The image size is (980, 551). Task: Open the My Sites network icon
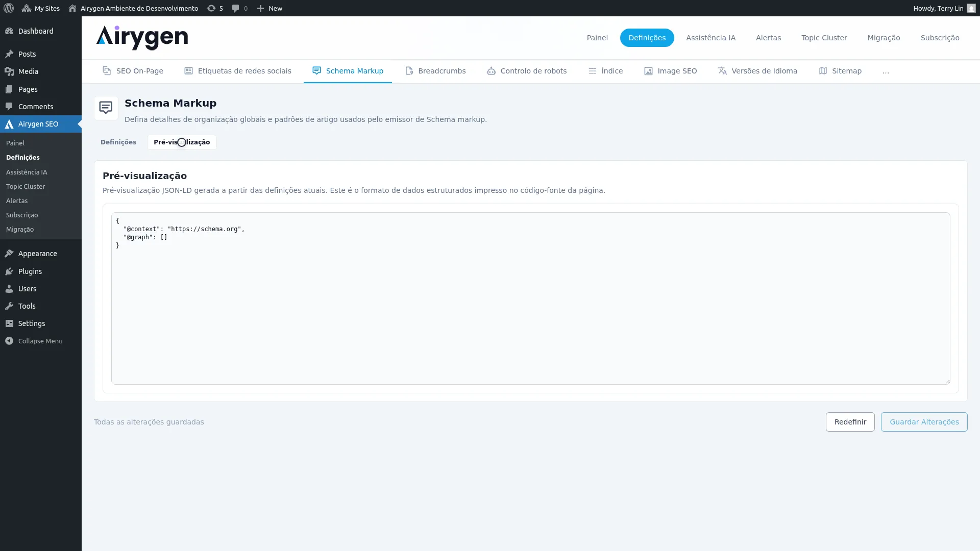[27, 8]
